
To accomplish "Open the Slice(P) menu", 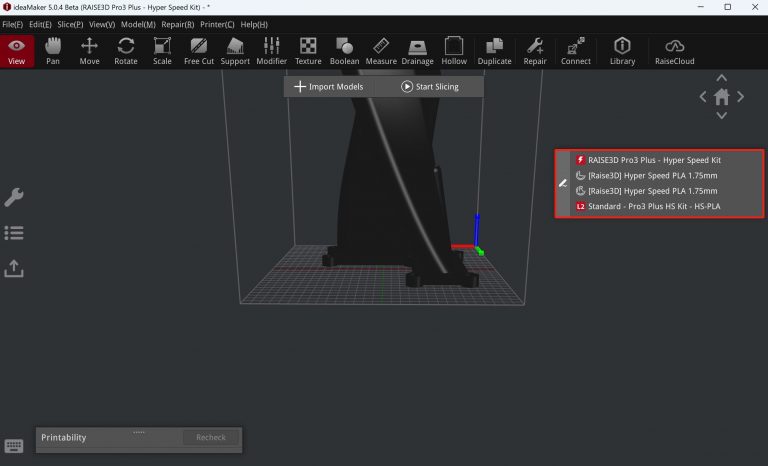I will point(70,24).
